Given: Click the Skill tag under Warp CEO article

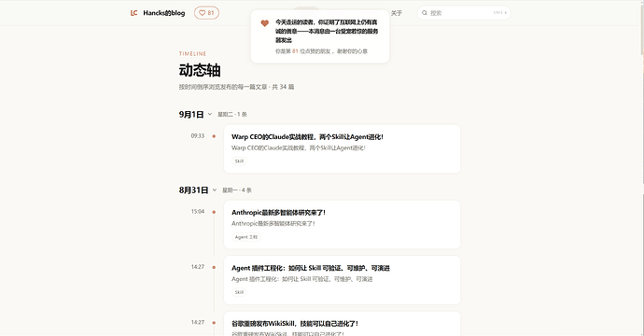Looking at the screenshot, I should point(239,161).
